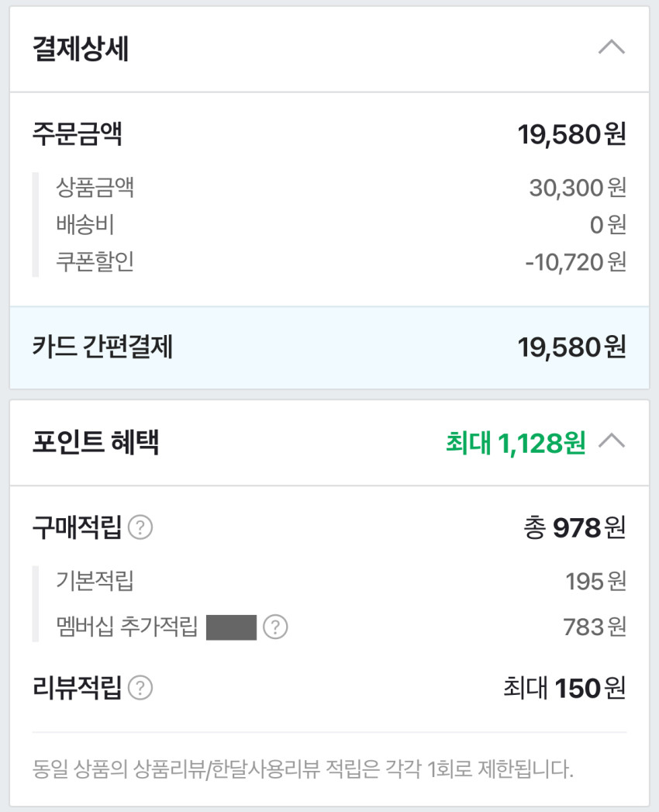The height and width of the screenshot is (812, 659).
Task: Click the 배송비 label
Action: (x=85, y=225)
